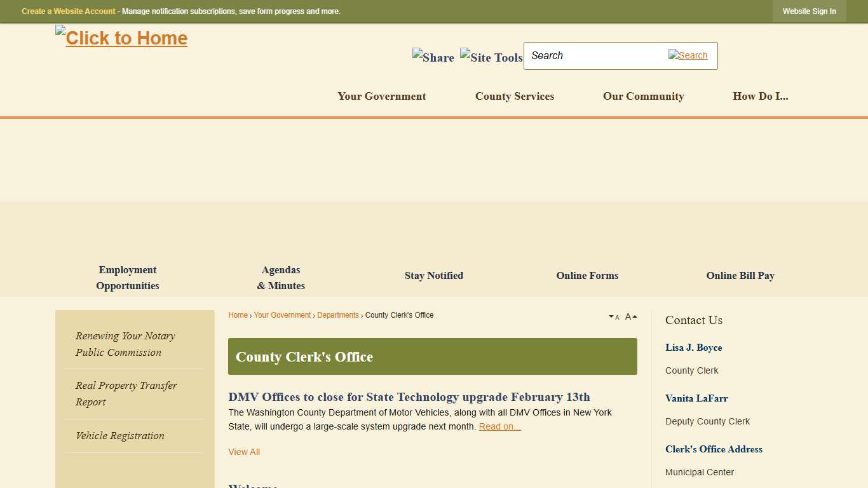The image size is (868, 488).
Task: Open the How Do I... dropdown menu
Action: coord(760,96)
